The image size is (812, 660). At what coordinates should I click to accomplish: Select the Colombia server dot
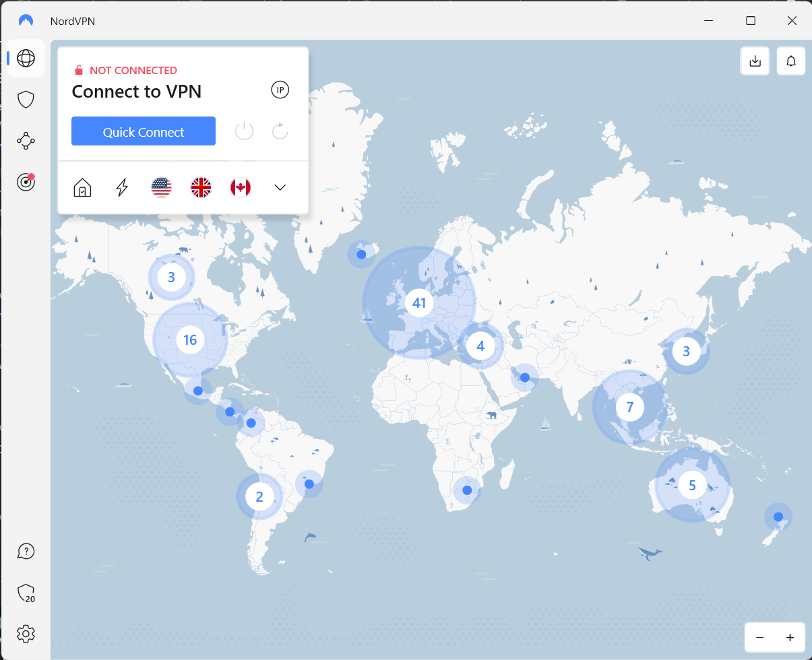coord(251,423)
